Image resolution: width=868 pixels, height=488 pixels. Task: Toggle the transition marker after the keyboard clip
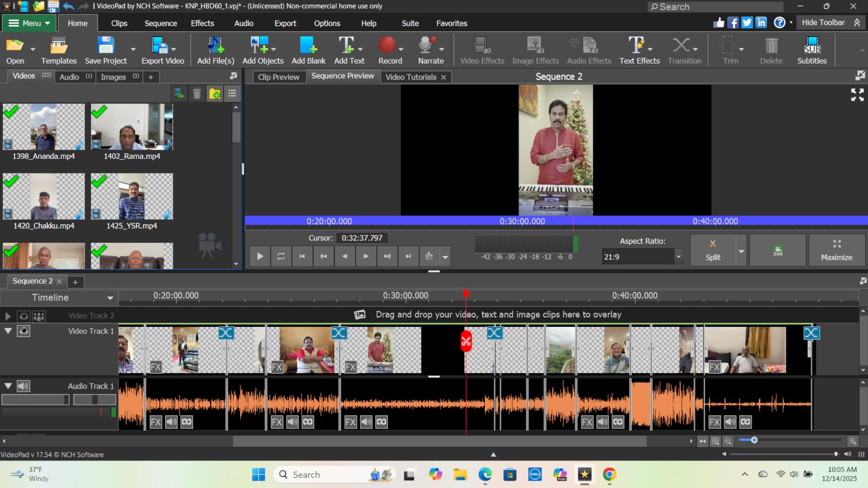pyautogui.click(x=494, y=332)
